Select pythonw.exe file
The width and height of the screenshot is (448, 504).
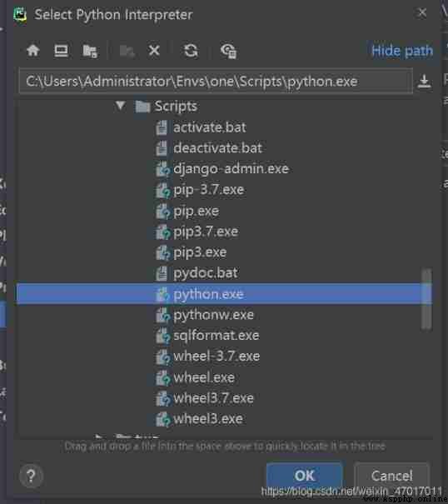click(x=205, y=315)
